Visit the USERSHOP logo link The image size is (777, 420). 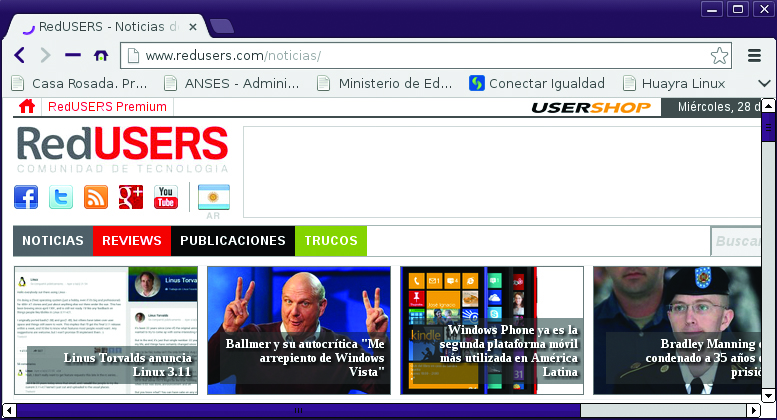click(x=591, y=107)
